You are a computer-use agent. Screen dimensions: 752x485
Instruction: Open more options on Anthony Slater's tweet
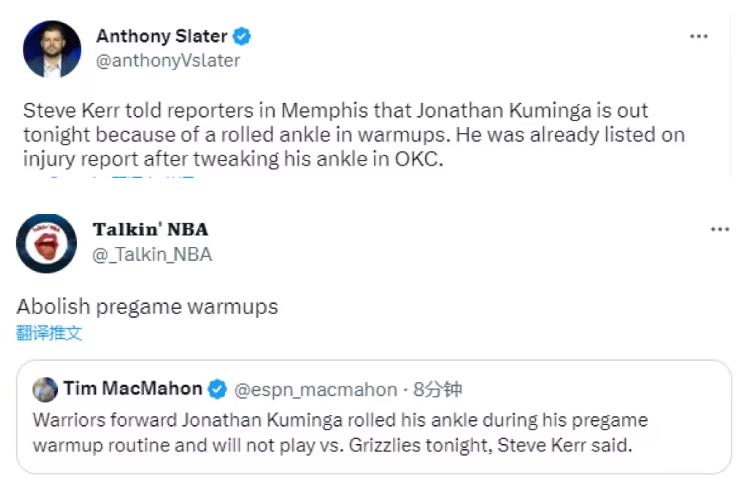(699, 37)
